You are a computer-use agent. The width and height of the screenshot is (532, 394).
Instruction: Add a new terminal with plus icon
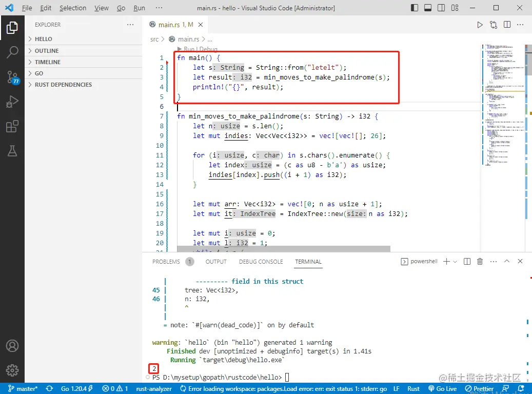click(x=446, y=261)
